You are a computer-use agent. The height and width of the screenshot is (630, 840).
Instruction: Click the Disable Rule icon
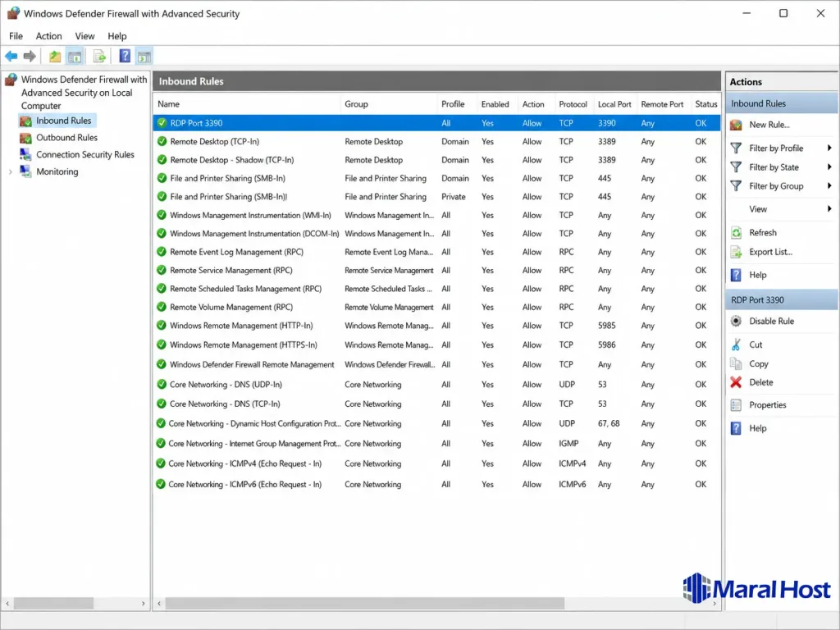point(736,321)
